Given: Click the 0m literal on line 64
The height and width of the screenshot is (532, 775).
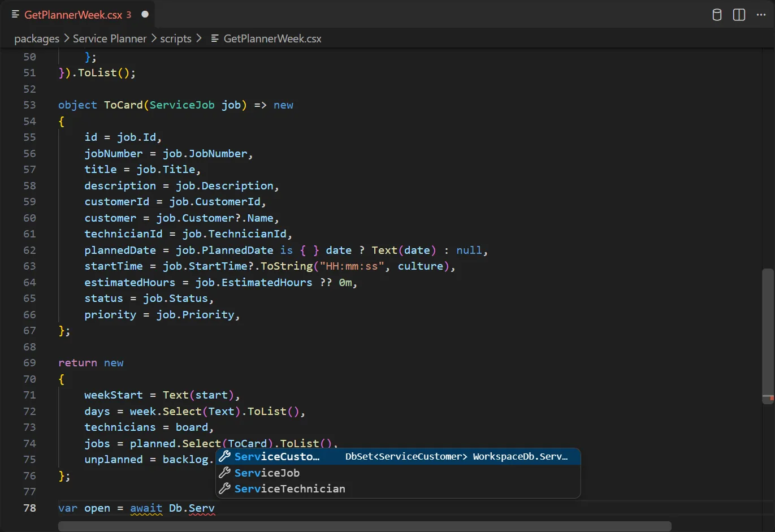Looking at the screenshot, I should coord(345,283).
